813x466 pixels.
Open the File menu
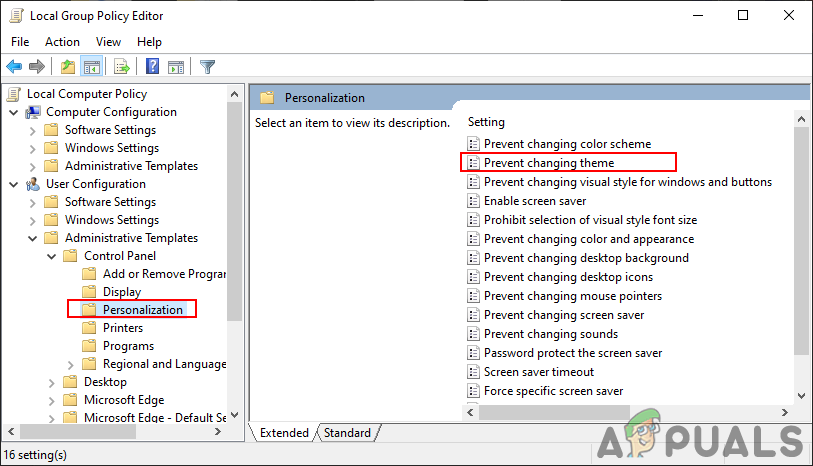tap(20, 42)
